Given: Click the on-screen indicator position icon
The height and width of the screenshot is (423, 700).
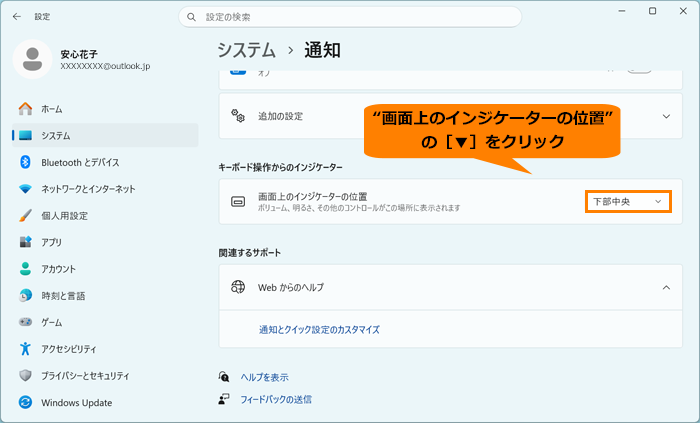Looking at the screenshot, I should 238,202.
